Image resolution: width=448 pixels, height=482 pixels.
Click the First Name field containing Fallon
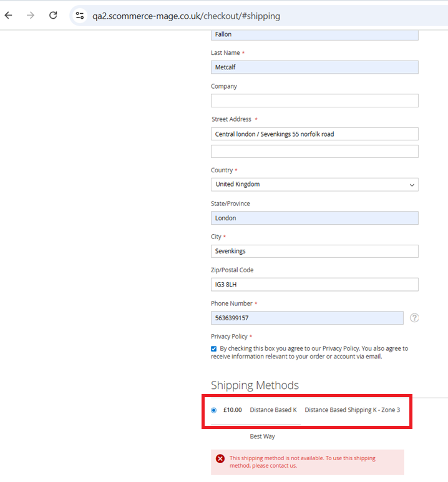[x=314, y=35]
